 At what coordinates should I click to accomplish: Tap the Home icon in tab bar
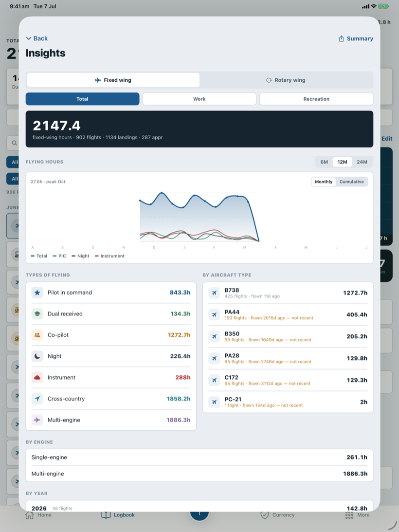[30, 515]
